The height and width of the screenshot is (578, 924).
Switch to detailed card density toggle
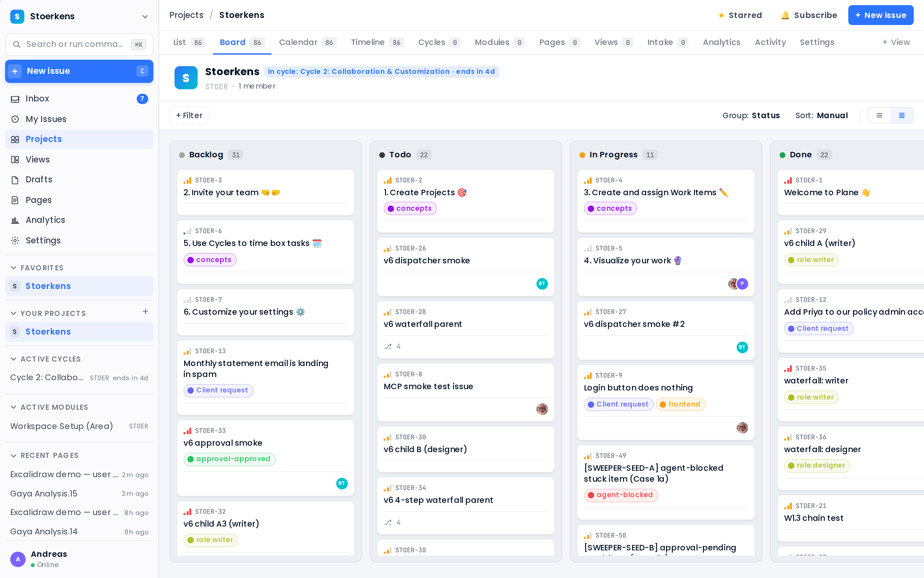click(x=902, y=116)
